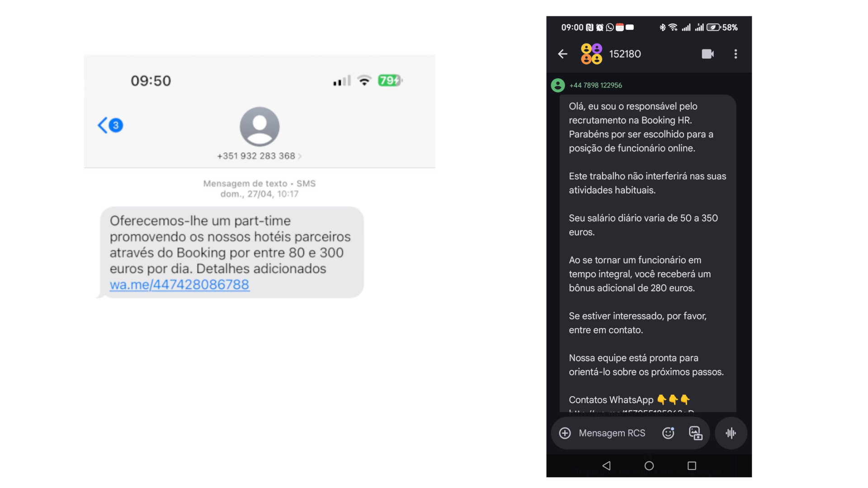Select the +44 7898 122956 sender number
Image resolution: width=868 pixels, height=488 pixels.
(595, 85)
